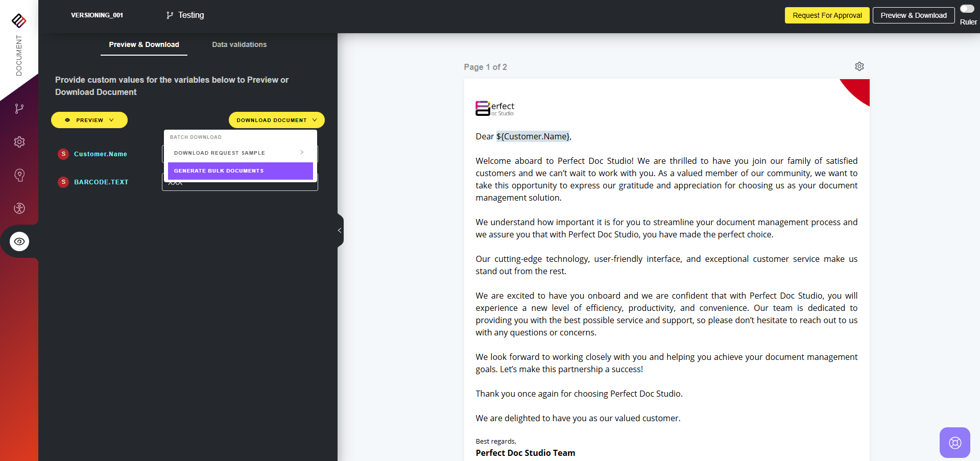Open page settings gear above document

[x=859, y=67]
